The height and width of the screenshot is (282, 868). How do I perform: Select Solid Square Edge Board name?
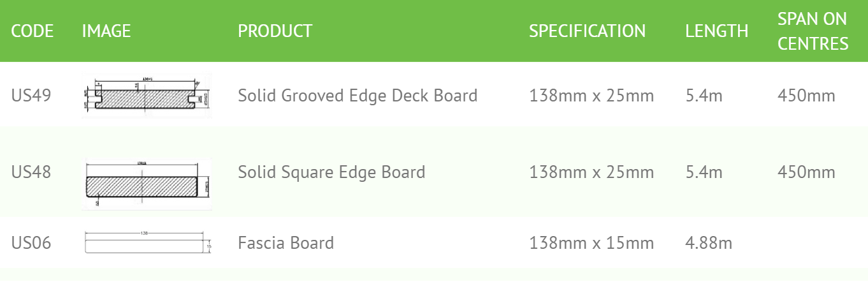coord(331,172)
